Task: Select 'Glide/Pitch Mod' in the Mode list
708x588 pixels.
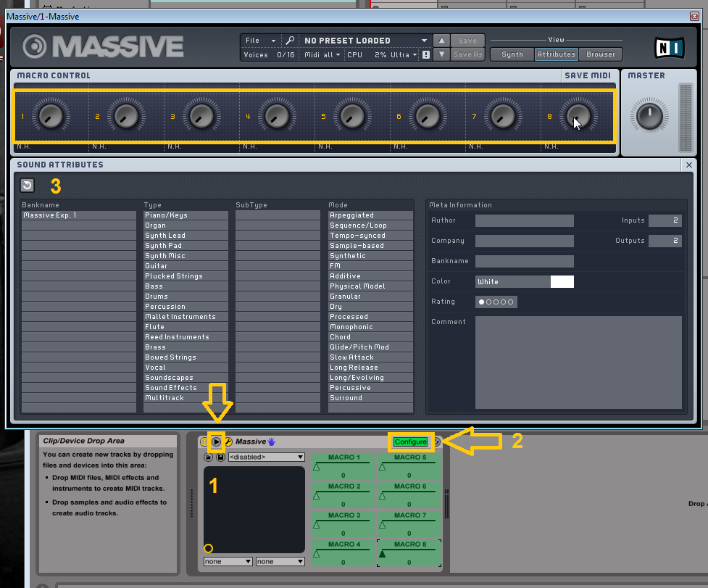Action: point(370,347)
